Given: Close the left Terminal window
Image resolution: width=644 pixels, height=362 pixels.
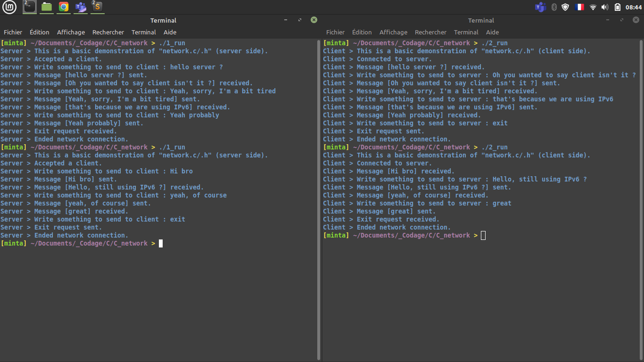Looking at the screenshot, I should click(314, 20).
